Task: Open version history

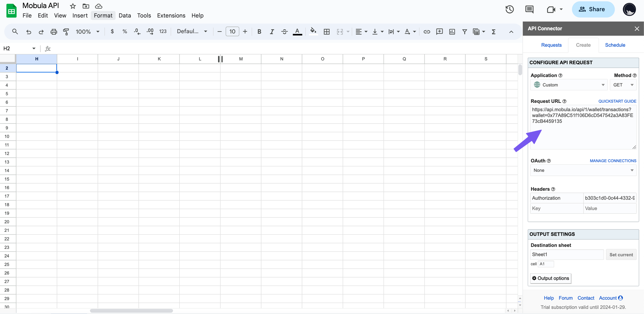Action: 509,9
